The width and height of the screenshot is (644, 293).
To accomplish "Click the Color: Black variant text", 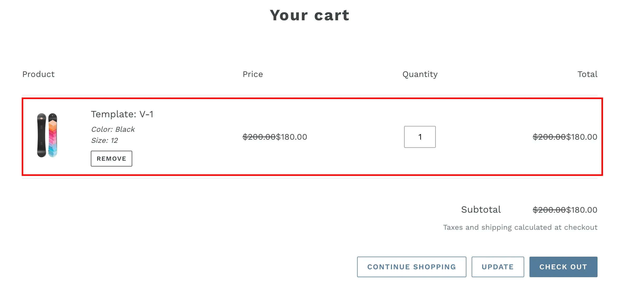I will point(113,129).
